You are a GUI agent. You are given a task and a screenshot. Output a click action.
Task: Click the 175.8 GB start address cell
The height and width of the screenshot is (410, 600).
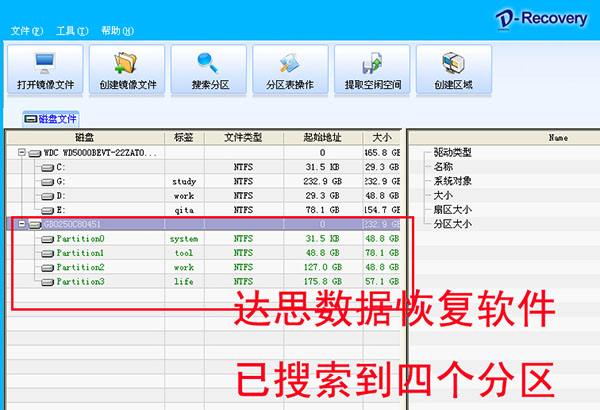pyautogui.click(x=323, y=282)
